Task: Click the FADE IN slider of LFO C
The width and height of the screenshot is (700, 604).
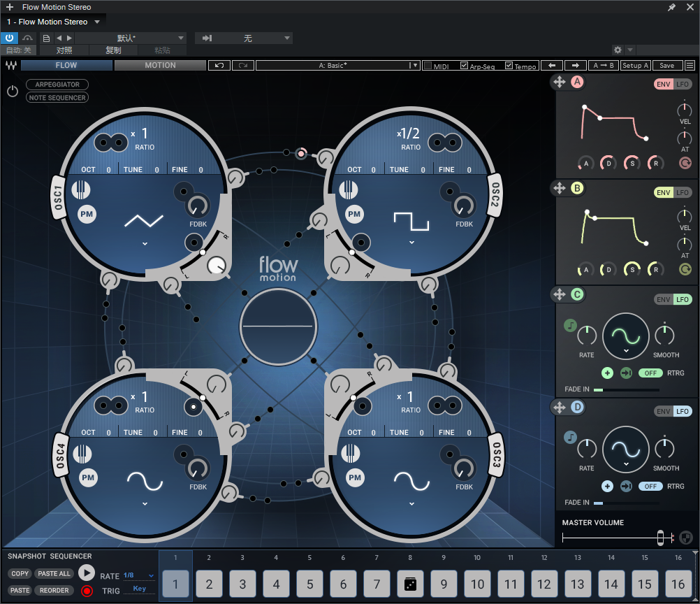Action: [627, 390]
